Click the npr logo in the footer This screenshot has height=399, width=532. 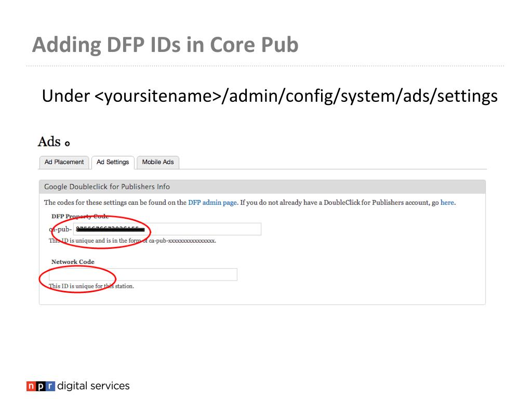click(x=41, y=386)
